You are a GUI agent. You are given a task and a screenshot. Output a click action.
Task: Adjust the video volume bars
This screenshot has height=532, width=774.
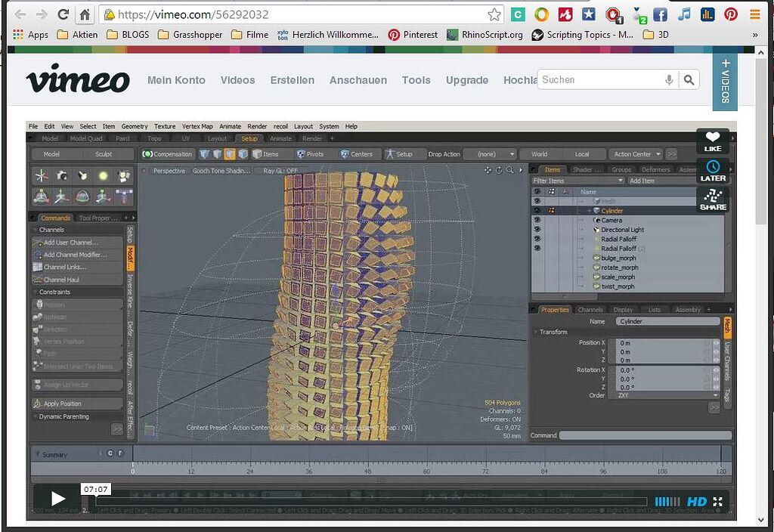(x=667, y=502)
